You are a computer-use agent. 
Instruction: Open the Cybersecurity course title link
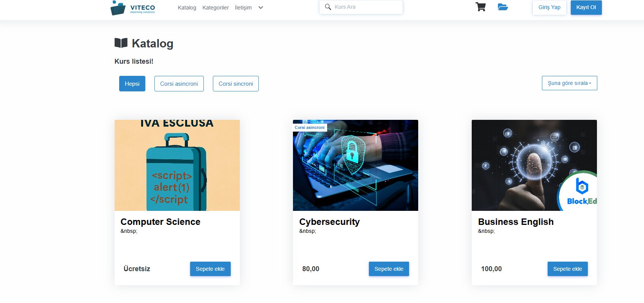coord(329,222)
